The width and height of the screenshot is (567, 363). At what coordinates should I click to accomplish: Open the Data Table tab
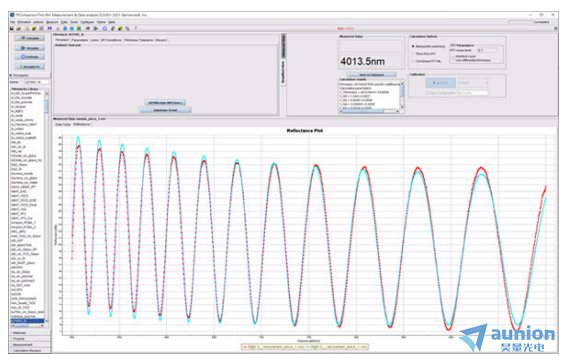coord(63,124)
